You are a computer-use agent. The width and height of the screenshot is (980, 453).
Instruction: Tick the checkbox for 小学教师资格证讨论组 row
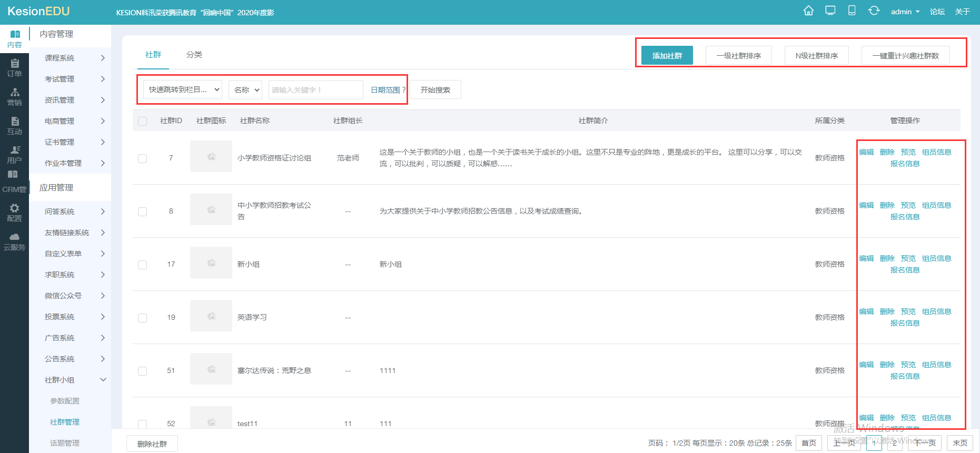click(x=142, y=158)
